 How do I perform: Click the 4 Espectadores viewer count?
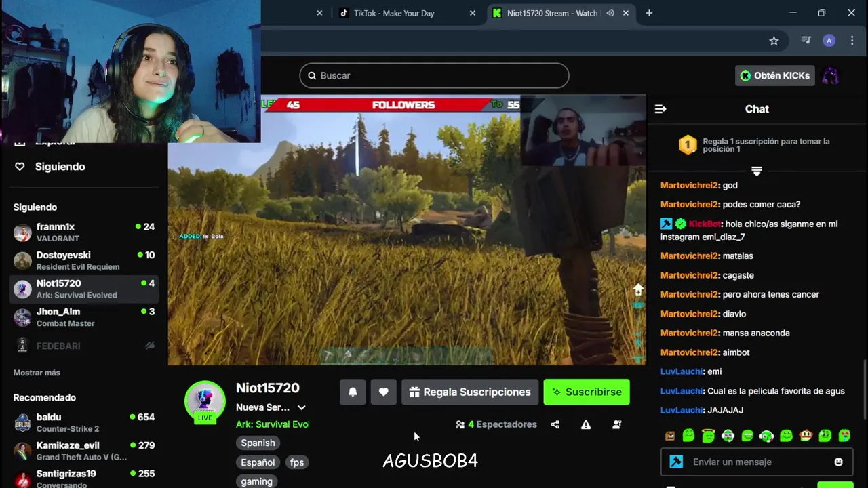point(502,424)
